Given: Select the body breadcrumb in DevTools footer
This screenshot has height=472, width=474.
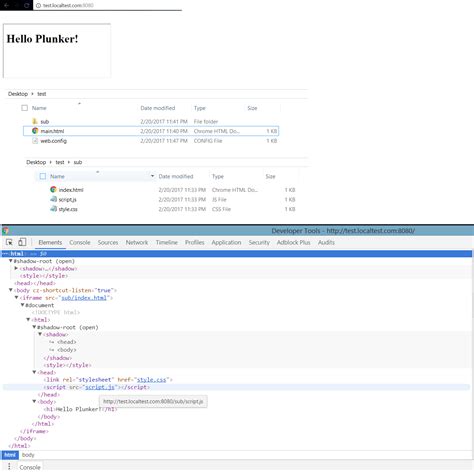Looking at the screenshot, I should pos(28,455).
